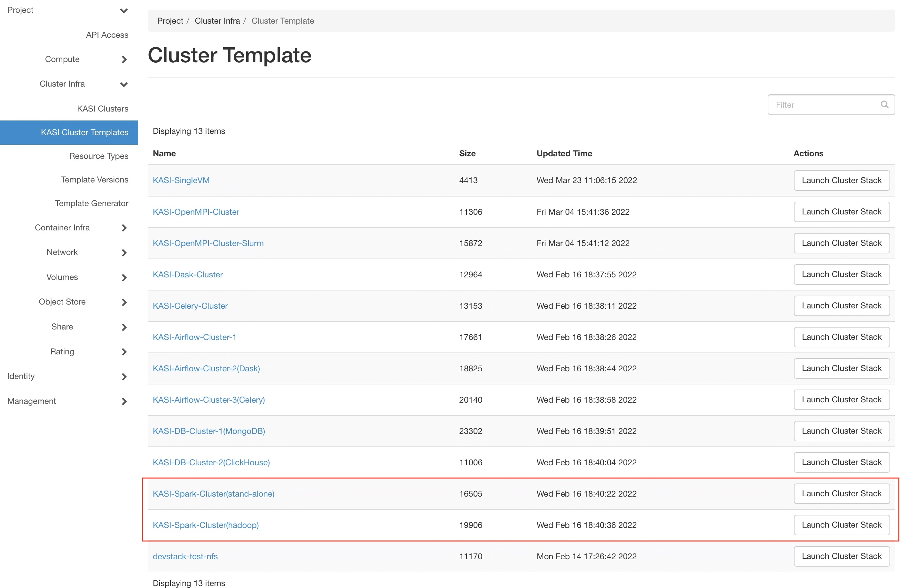Launch Cluster Stack for KASI-DB-Cluster-2(ClickHouse)

842,463
